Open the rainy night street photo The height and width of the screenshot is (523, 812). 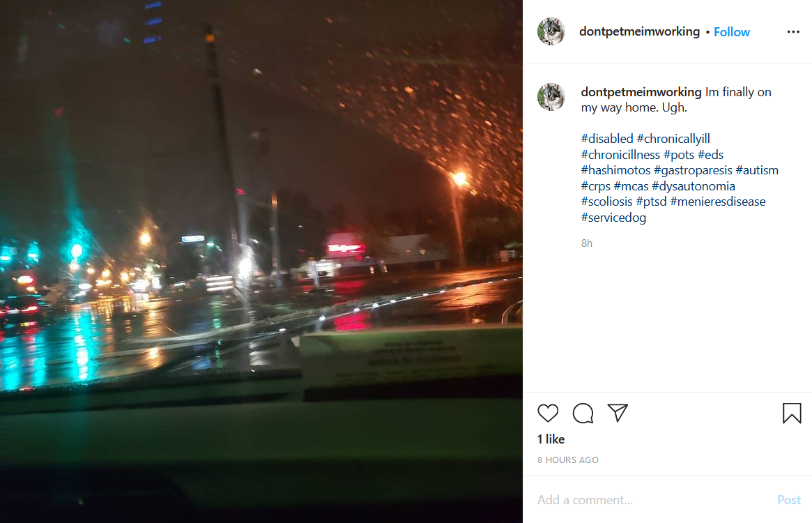tap(261, 261)
